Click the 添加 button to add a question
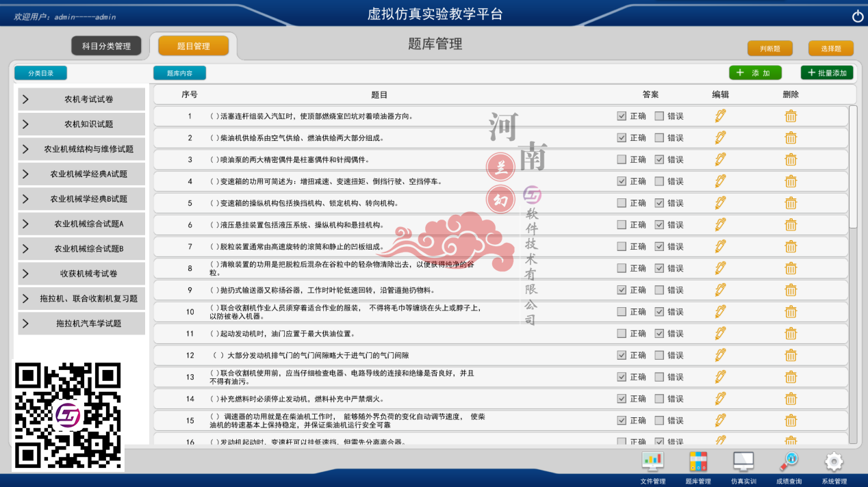 pos(755,72)
